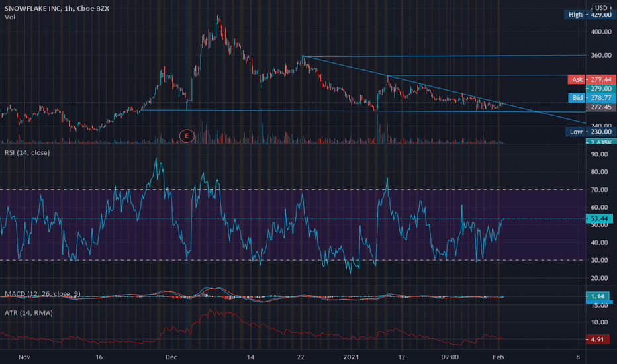Click the 12 date label on time axis
Viewport: 617px width, 364px height.
tap(401, 357)
